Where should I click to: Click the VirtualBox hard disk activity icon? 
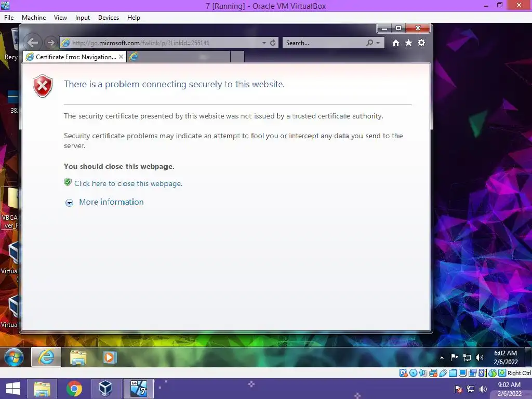403,373
